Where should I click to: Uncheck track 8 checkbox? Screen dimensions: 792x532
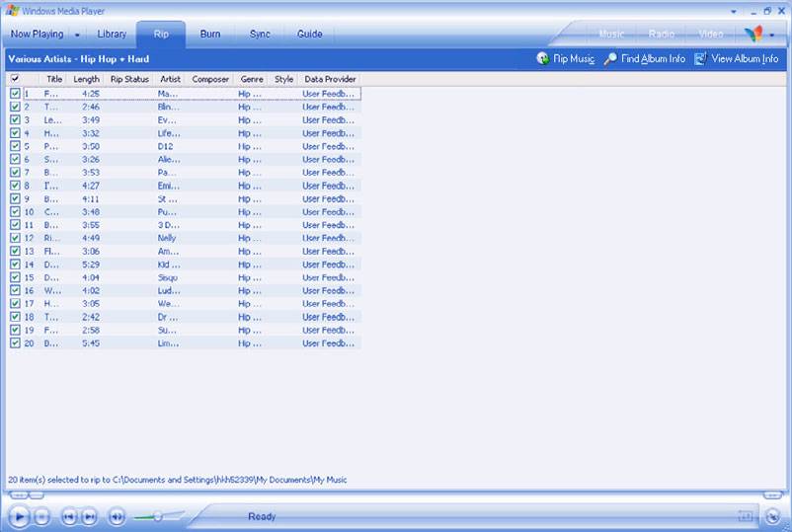[x=15, y=186]
